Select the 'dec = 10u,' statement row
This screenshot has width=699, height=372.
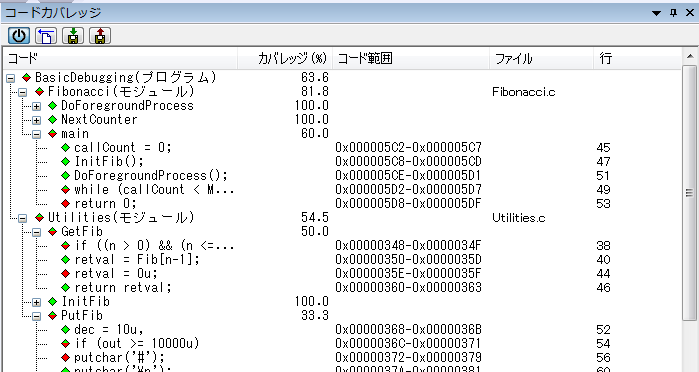(342, 330)
